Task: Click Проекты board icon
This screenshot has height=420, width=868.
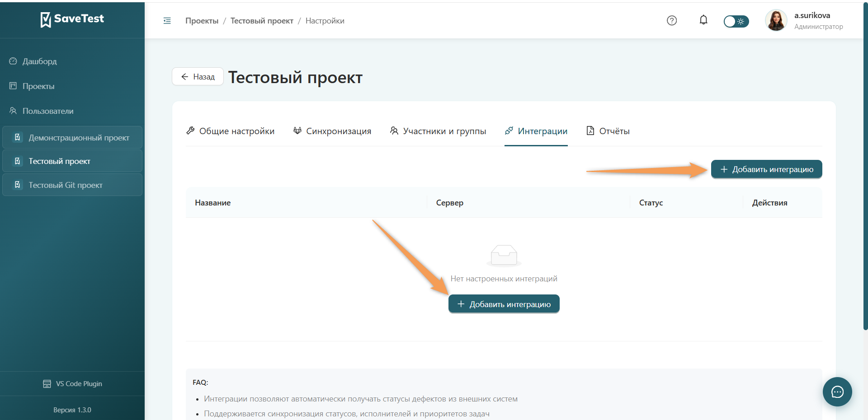Action: [x=13, y=86]
